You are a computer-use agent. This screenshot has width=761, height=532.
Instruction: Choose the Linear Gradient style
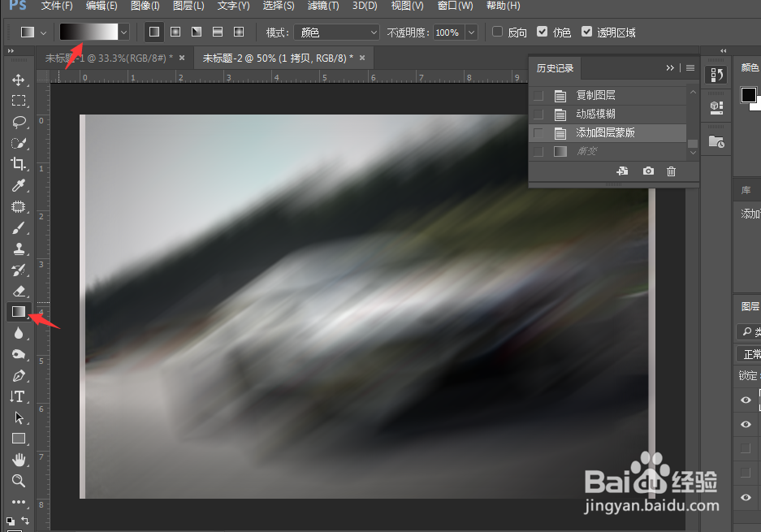coord(154,32)
